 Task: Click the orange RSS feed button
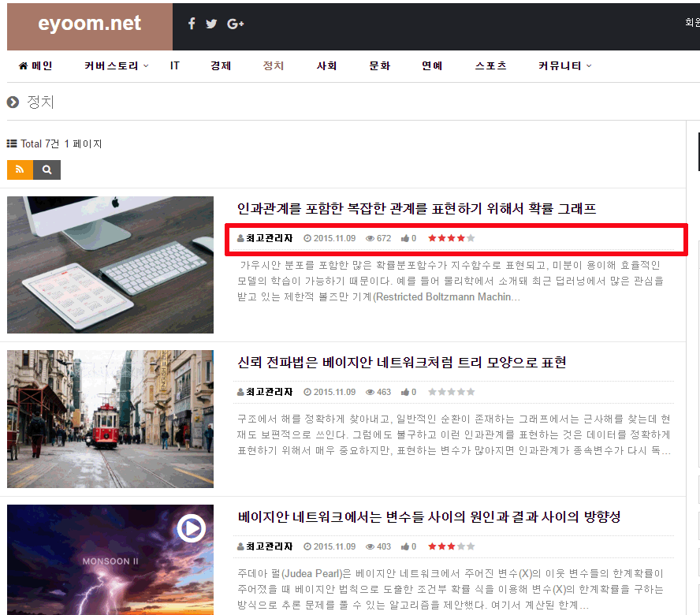20,170
